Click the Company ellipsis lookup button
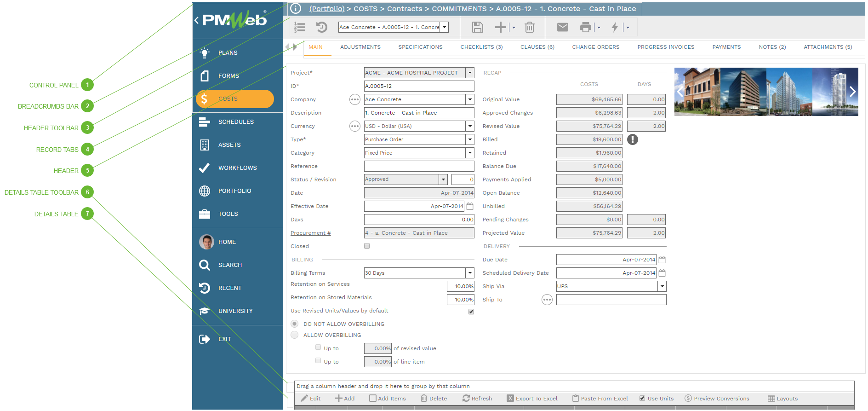This screenshot has width=868, height=411. tap(355, 99)
